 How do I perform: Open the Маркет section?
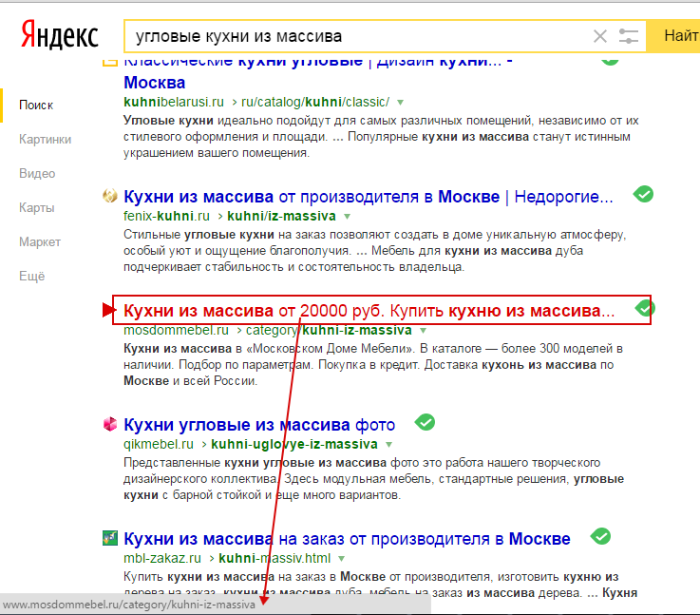40,242
